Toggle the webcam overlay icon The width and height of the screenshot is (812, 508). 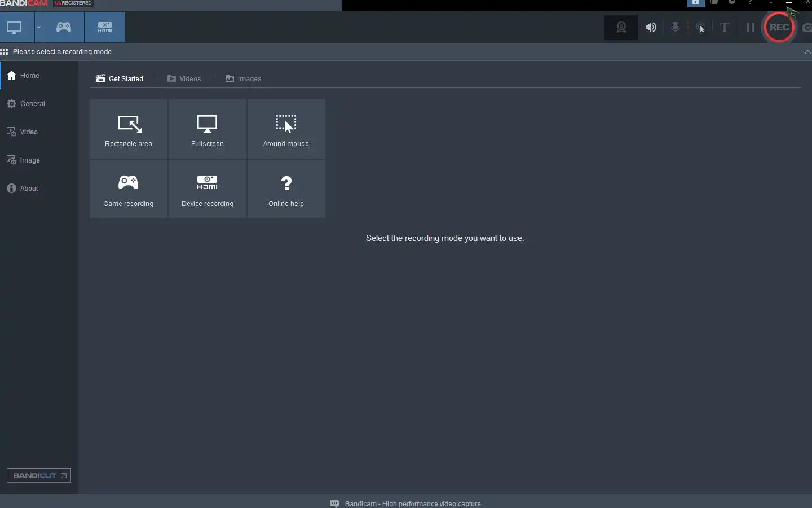click(621, 27)
